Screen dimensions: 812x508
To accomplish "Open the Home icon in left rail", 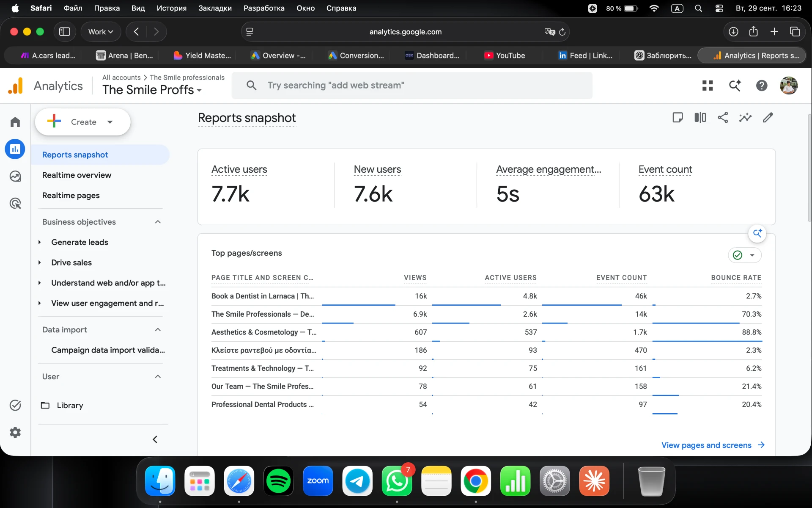I will click(x=15, y=122).
